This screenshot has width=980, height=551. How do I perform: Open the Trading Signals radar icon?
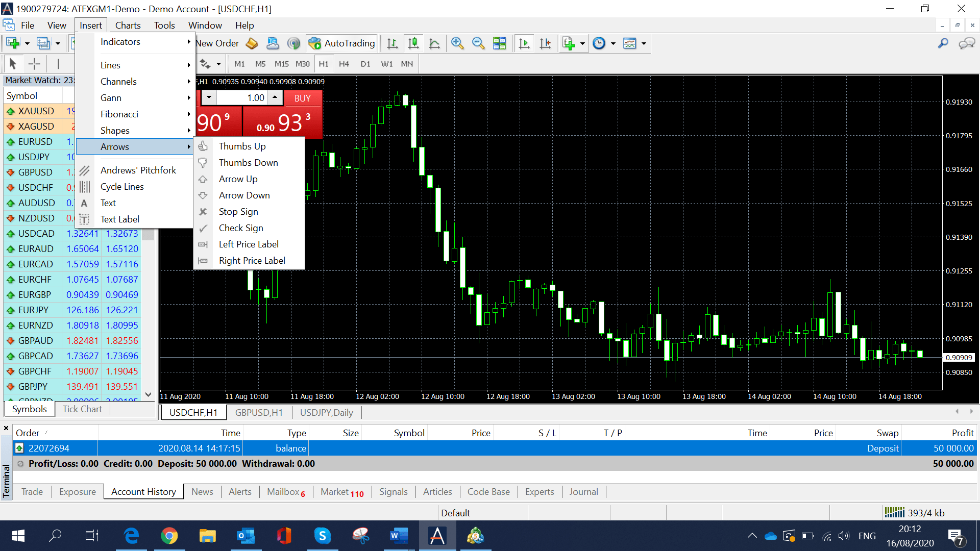pyautogui.click(x=294, y=43)
